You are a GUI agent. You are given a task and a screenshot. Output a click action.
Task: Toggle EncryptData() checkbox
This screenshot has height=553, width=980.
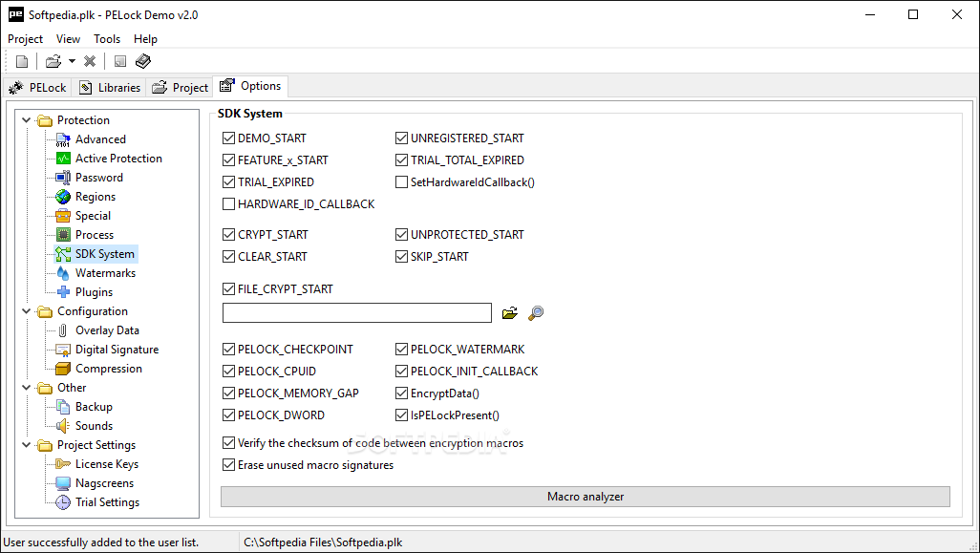(402, 393)
